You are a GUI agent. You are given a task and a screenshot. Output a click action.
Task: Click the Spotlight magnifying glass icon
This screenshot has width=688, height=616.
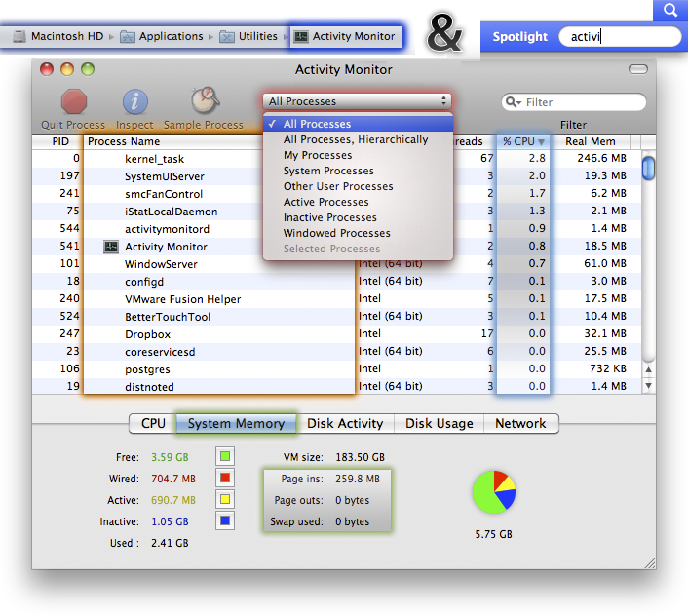coord(670,10)
